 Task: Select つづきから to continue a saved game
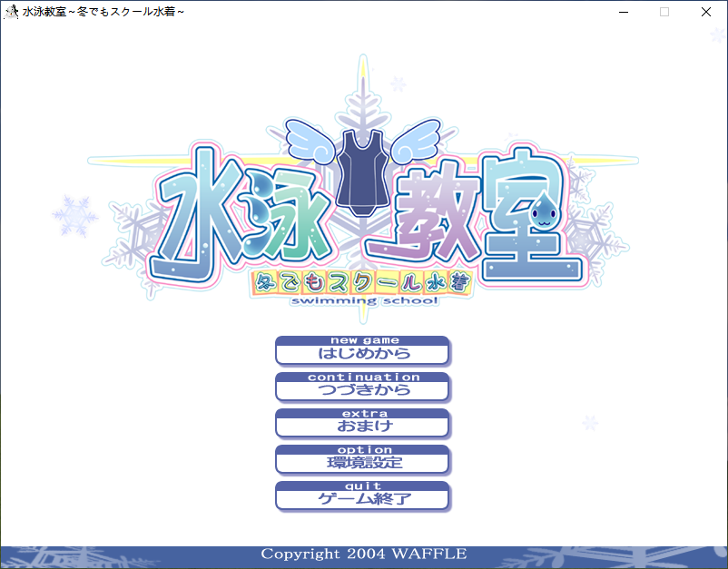point(362,388)
